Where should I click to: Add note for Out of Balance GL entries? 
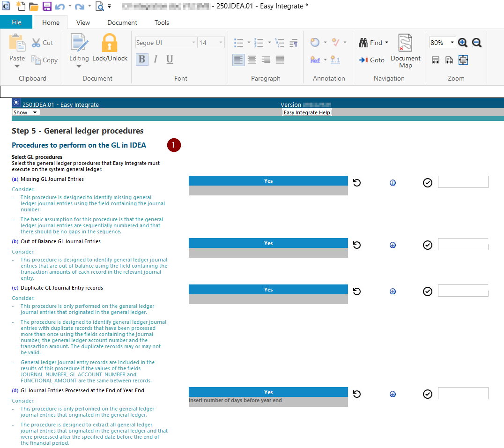[393, 245]
